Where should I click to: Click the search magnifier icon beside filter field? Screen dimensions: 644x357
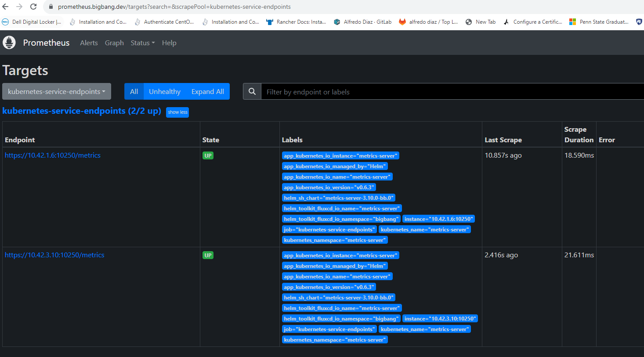252,91
